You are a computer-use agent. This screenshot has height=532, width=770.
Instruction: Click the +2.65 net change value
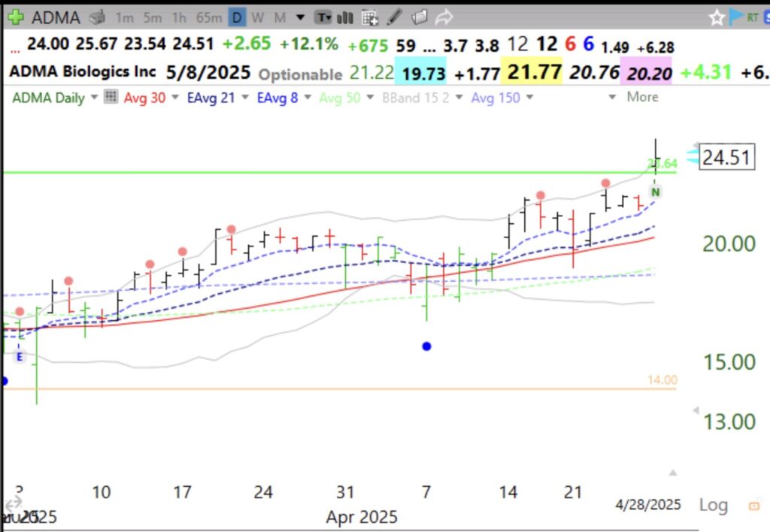[247, 44]
